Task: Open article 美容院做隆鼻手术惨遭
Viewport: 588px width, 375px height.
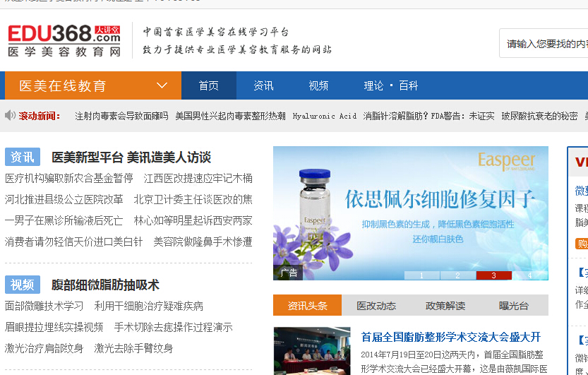Action: point(203,242)
